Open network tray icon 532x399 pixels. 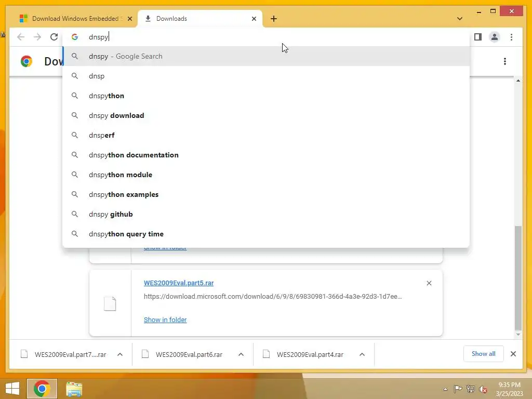pos(471,389)
